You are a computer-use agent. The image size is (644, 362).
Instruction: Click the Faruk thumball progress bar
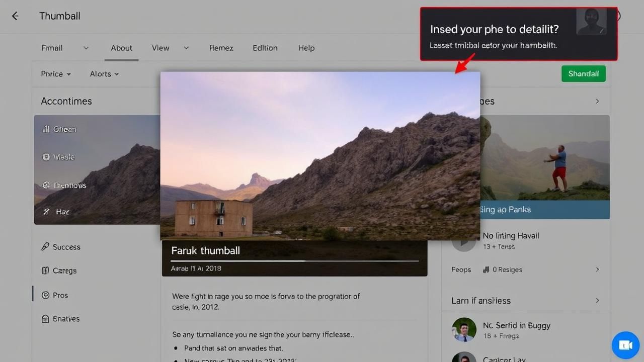click(294, 261)
